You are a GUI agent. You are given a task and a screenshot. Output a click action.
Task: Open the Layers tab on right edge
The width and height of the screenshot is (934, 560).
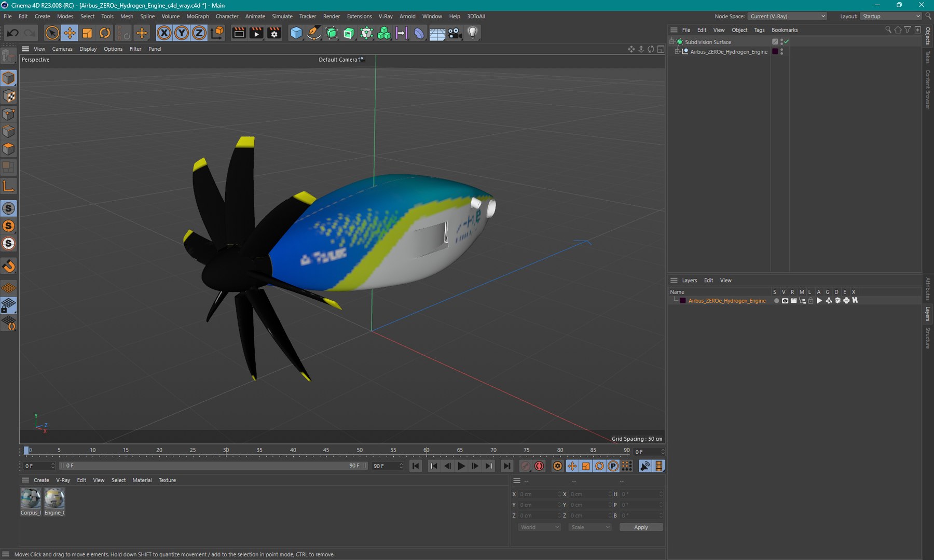tap(928, 314)
